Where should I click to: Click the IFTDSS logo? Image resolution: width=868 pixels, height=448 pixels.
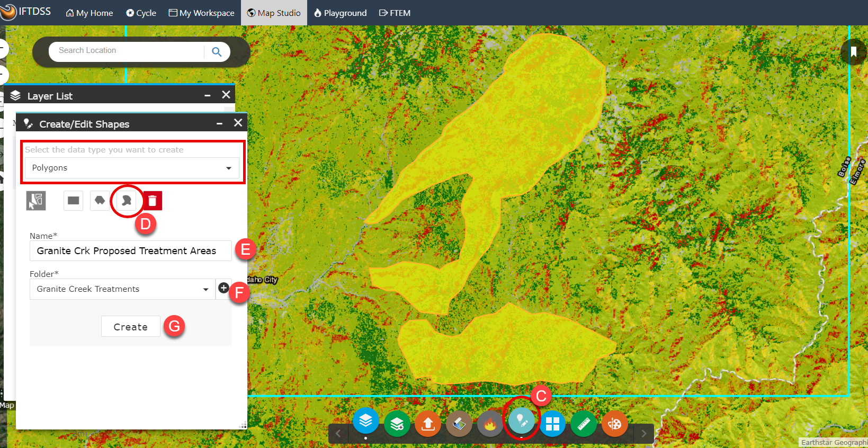[x=26, y=12]
